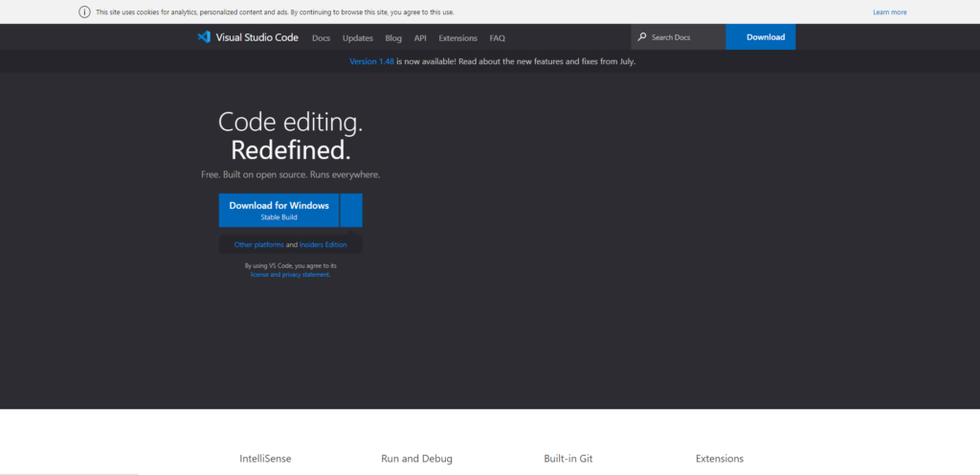Click the info icon in cookie banner
980x475 pixels.
[84, 11]
